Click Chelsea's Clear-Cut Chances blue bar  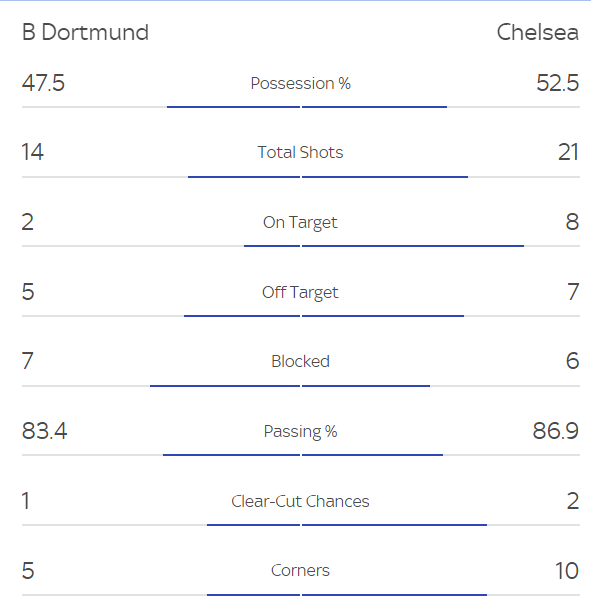click(395, 525)
